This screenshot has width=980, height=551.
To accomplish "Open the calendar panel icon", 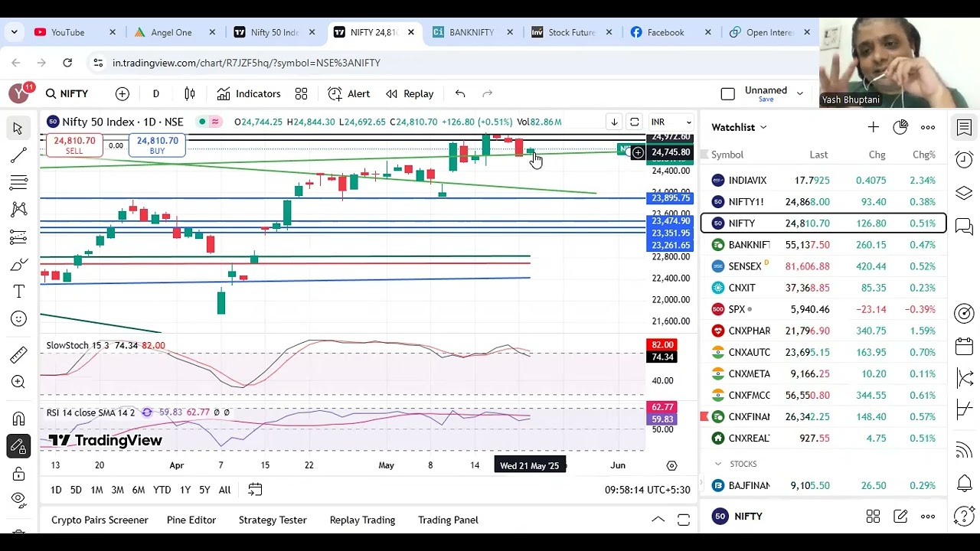I will point(964,346).
